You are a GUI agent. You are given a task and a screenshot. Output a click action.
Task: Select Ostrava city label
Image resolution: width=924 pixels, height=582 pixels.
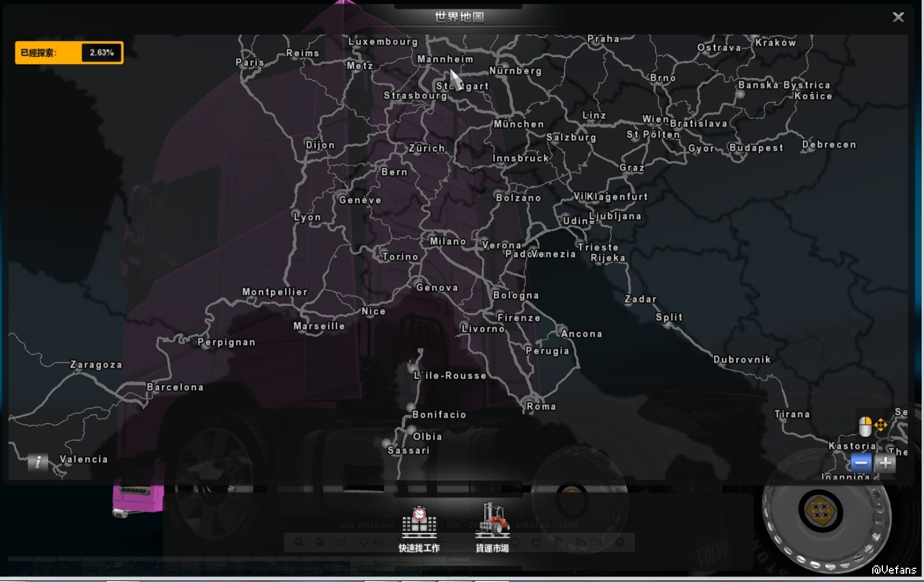pyautogui.click(x=719, y=48)
